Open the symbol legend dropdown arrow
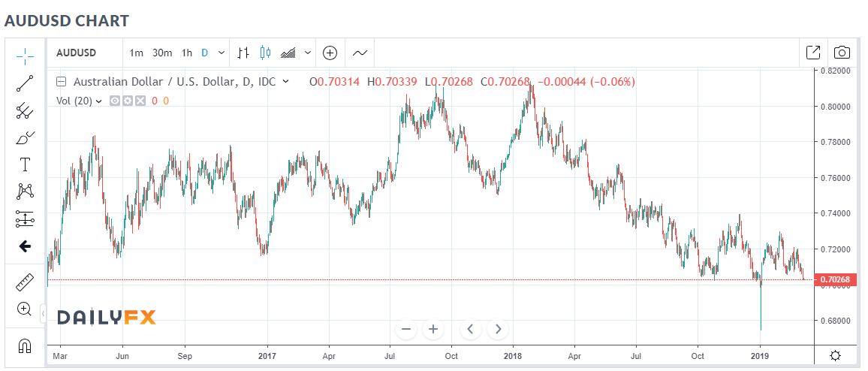The width and height of the screenshot is (868, 371). point(285,82)
